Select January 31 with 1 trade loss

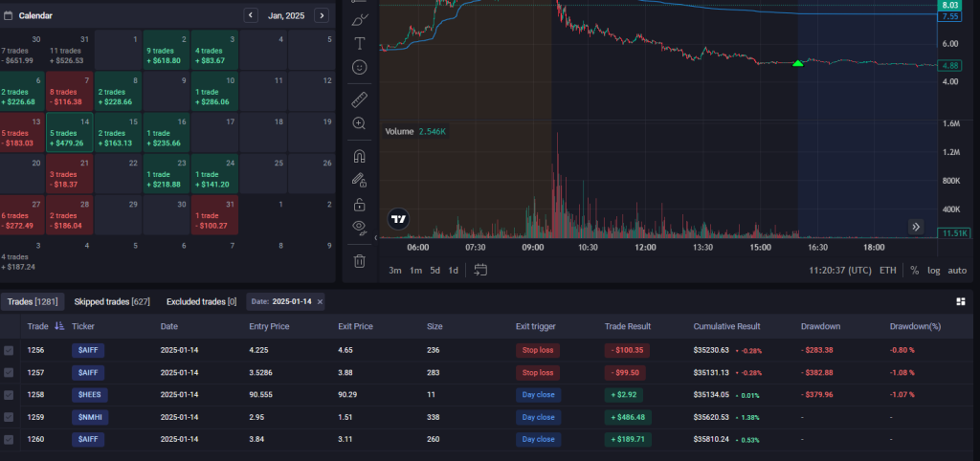point(214,215)
